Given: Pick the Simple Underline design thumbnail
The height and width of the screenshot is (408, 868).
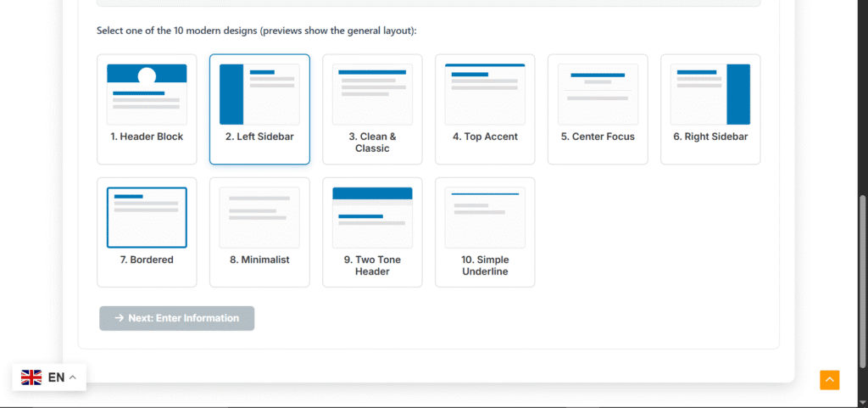Looking at the screenshot, I should (x=485, y=217).
